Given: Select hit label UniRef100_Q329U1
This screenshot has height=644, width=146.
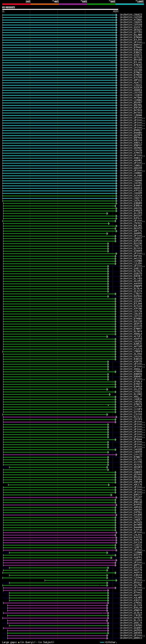Looking at the screenshot, I should pyautogui.click(x=131, y=299).
